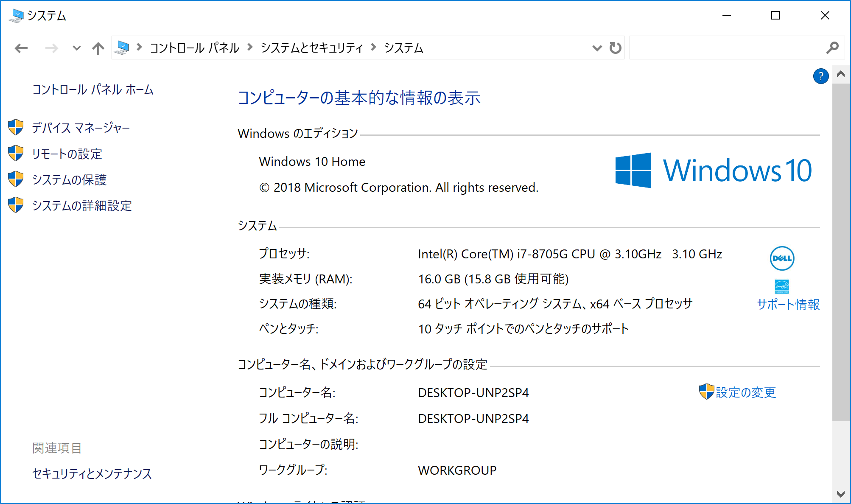Viewport: 851px width, 504px height.
Task: Open address bar history dropdown
Action: [597, 48]
